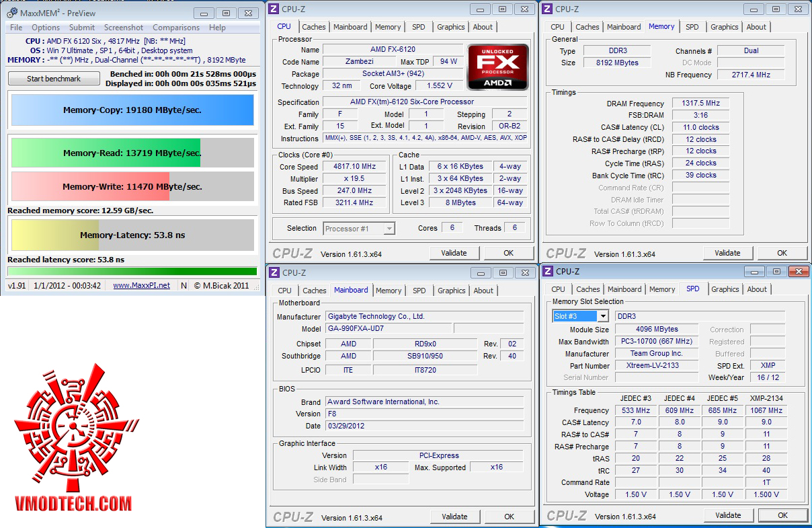Click the NB Frequency 2717.4 MHz value

pyautogui.click(x=751, y=75)
